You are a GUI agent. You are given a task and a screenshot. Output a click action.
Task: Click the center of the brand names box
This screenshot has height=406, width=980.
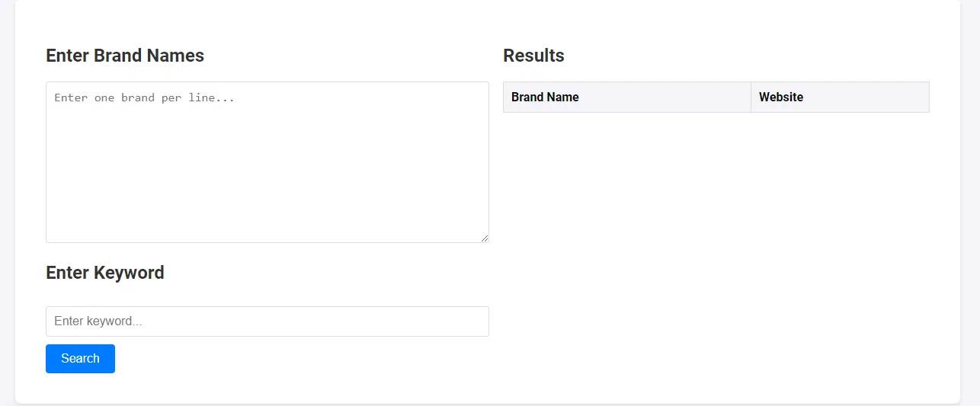(267, 162)
